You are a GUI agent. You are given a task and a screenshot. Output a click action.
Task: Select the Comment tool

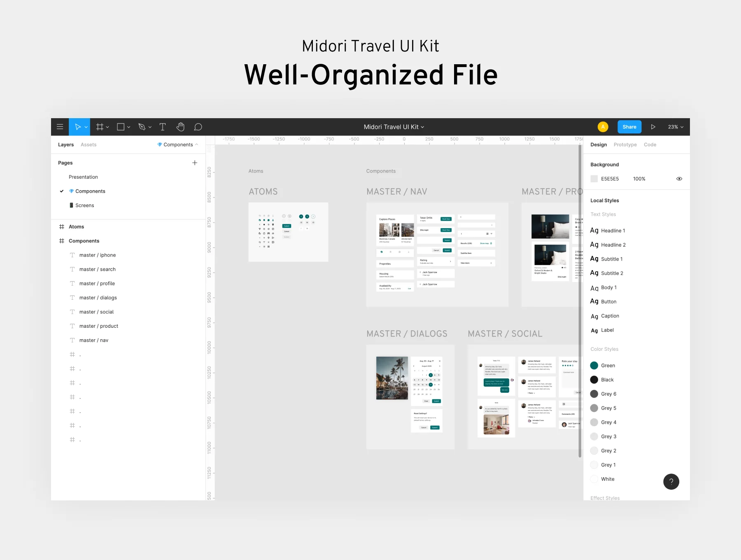[198, 127]
